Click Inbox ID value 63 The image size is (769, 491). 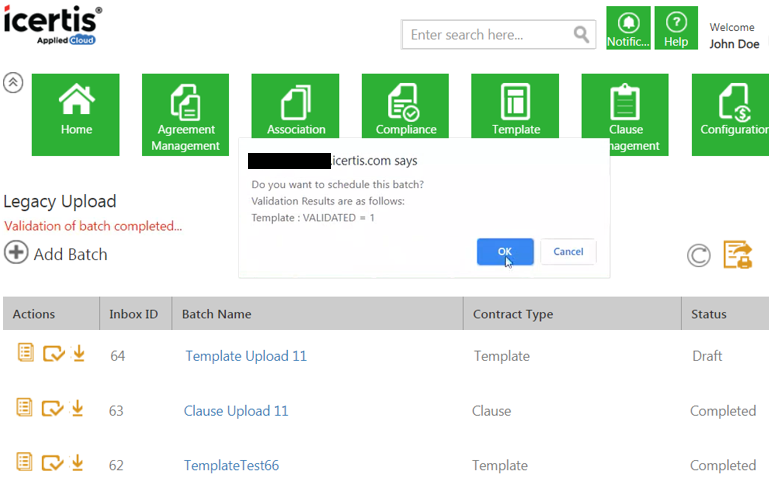[x=116, y=411]
